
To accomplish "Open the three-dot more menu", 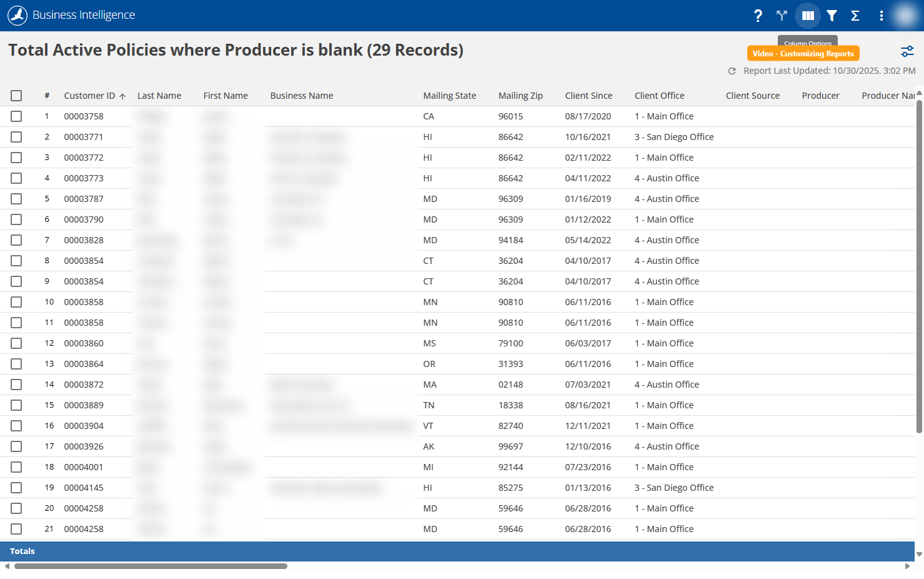I will tap(882, 16).
